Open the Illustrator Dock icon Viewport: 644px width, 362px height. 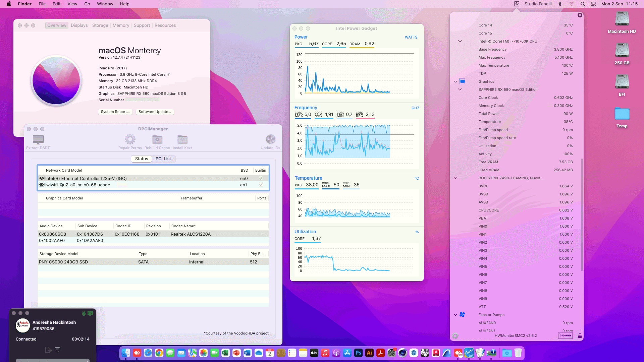tap(369, 353)
